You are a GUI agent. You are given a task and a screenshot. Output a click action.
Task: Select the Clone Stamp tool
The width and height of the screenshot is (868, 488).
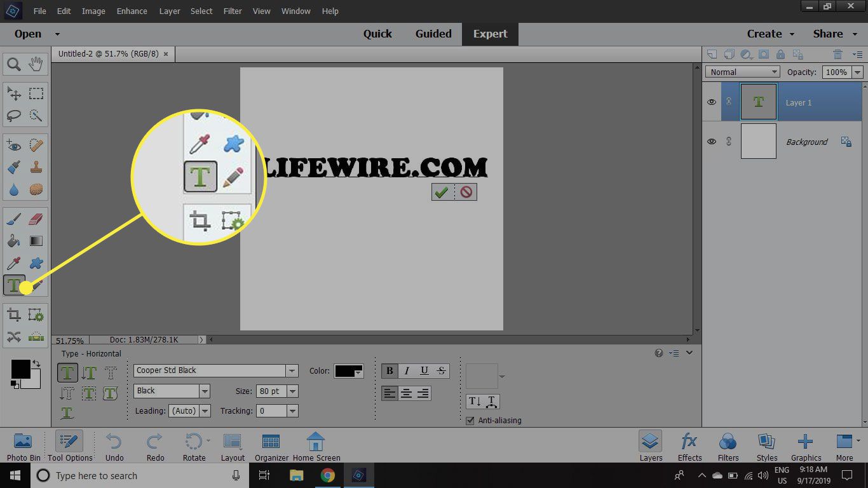tap(36, 168)
